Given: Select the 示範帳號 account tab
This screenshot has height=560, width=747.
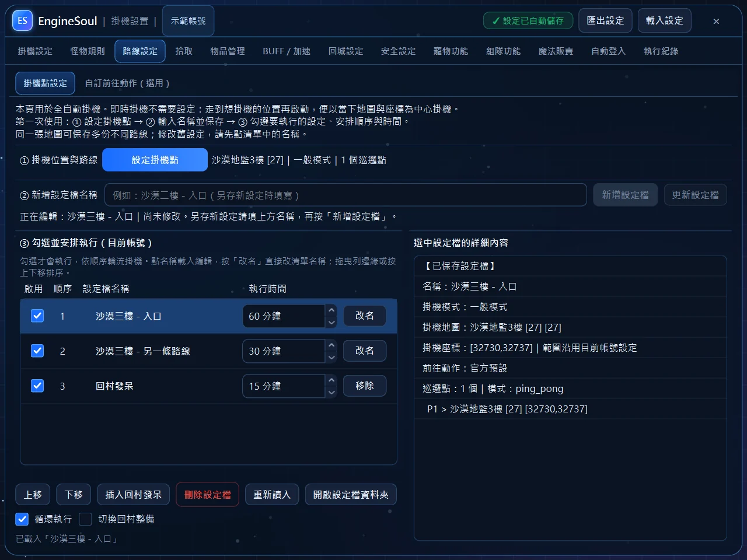Looking at the screenshot, I should click(x=188, y=21).
